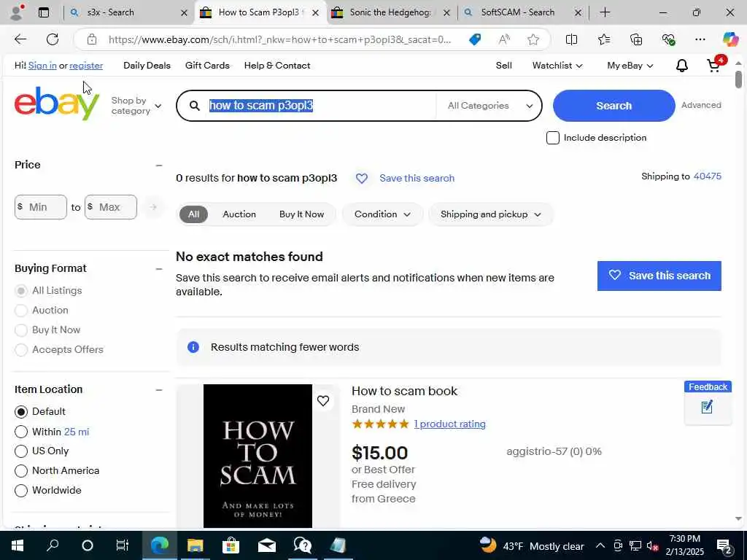This screenshot has width=747, height=560.
Task: Open Microsoft Store from taskbar
Action: 231,545
